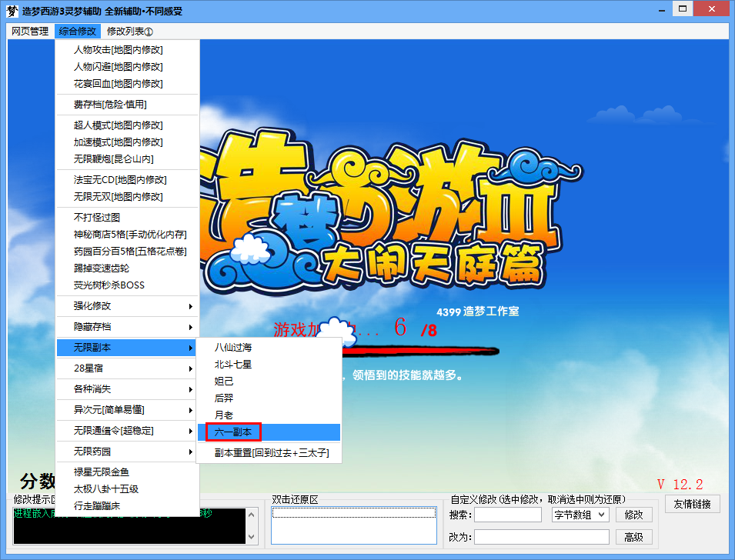Image resolution: width=735 pixels, height=560 pixels.
Task: Expand the 异次元[简单易懂] submenu
Action: coord(128,409)
